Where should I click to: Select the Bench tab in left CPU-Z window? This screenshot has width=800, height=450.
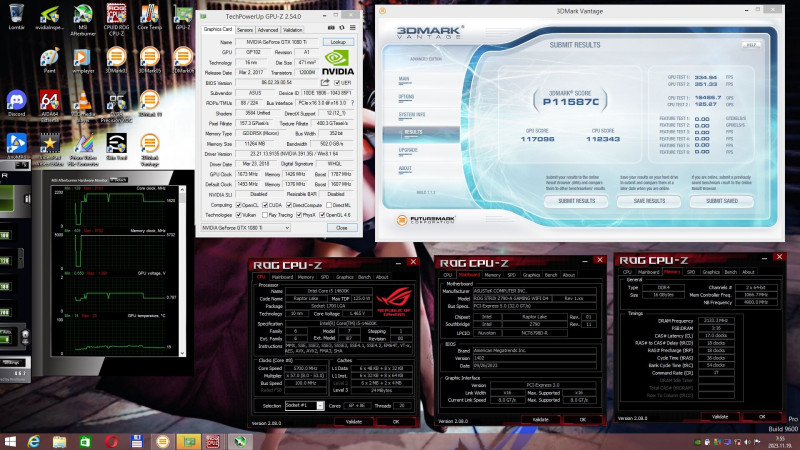click(x=364, y=277)
